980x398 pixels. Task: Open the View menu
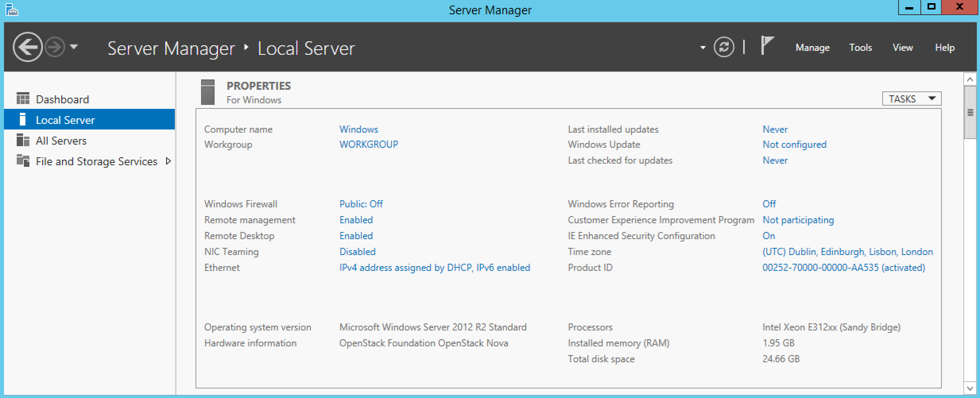[x=903, y=48]
